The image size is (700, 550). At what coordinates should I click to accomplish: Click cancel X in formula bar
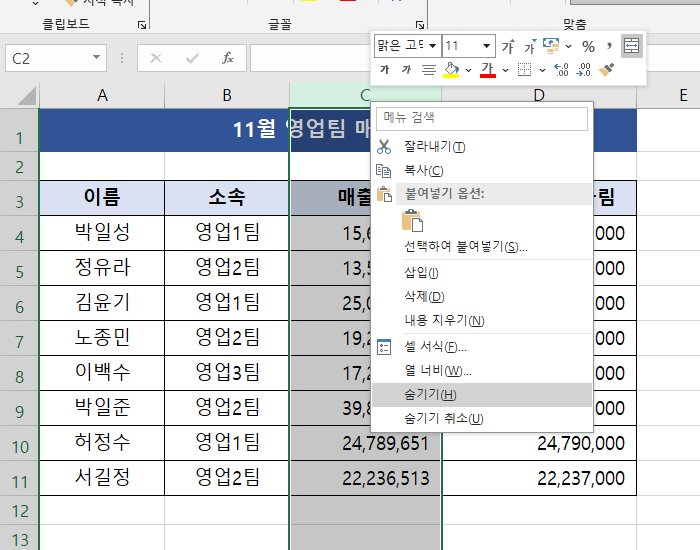pos(156,58)
